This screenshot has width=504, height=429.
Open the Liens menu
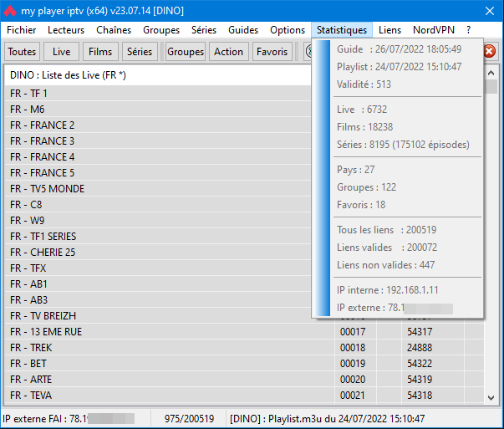389,30
